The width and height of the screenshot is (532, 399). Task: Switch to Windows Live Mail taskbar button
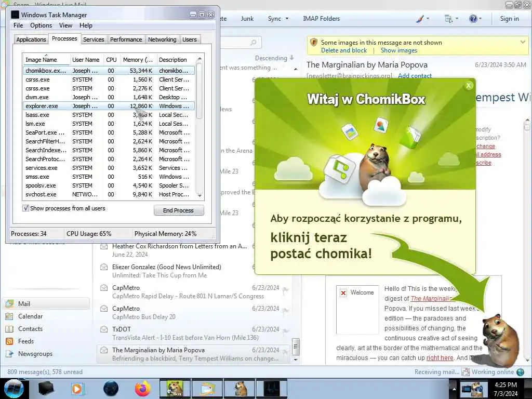pyautogui.click(x=208, y=389)
